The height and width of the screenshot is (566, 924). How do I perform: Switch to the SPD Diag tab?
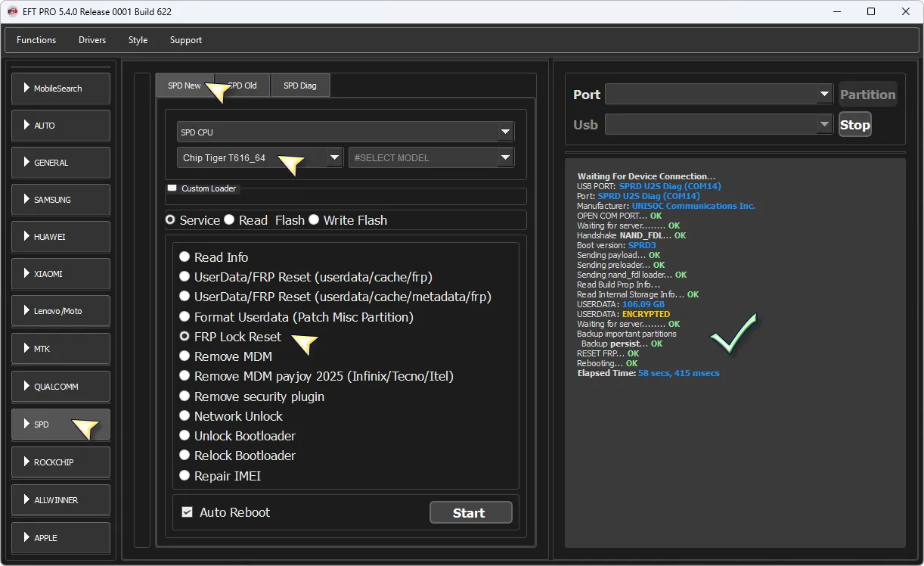coord(300,86)
